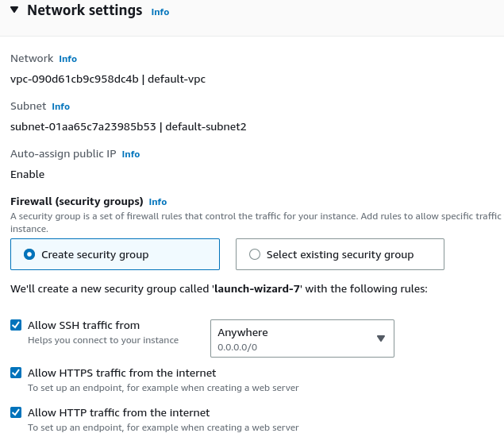Click Info link for Auto-assign public IP

pos(131,154)
